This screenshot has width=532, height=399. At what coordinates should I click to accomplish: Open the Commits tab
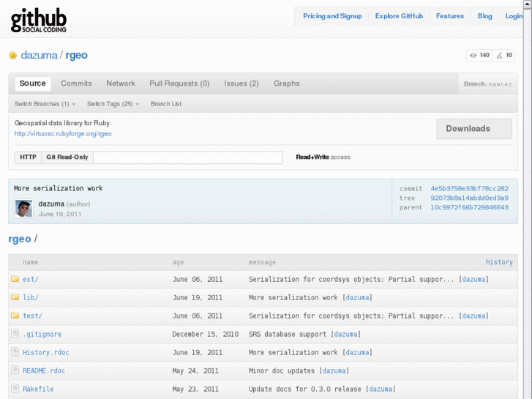[76, 83]
